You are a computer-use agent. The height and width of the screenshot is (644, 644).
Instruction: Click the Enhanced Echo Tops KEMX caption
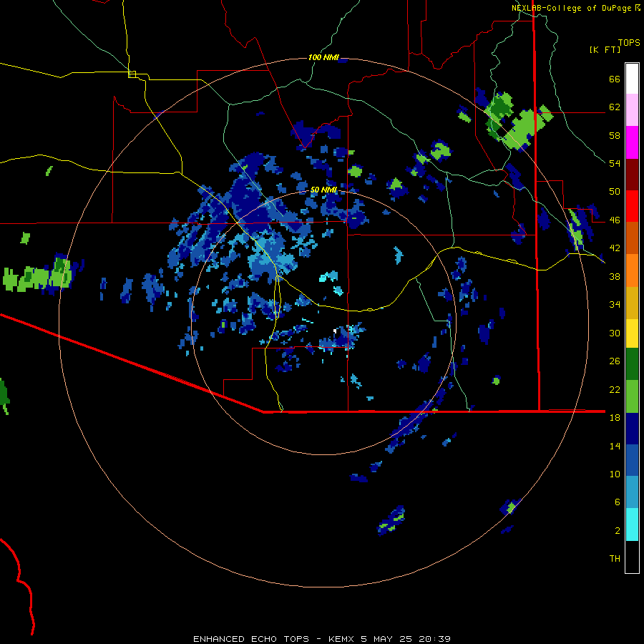(322, 639)
